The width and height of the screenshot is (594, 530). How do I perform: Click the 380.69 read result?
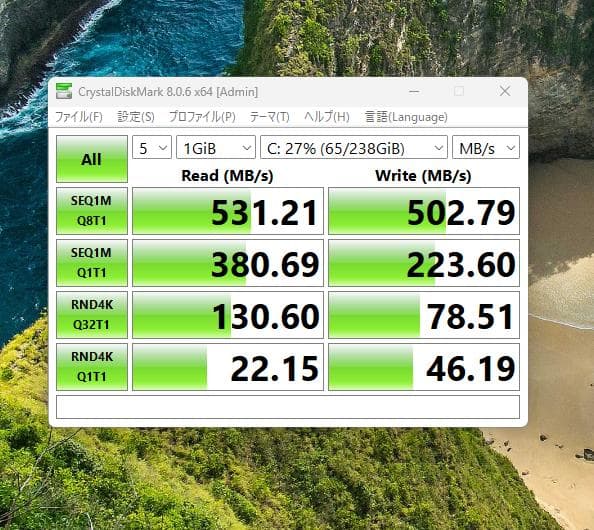(228, 263)
